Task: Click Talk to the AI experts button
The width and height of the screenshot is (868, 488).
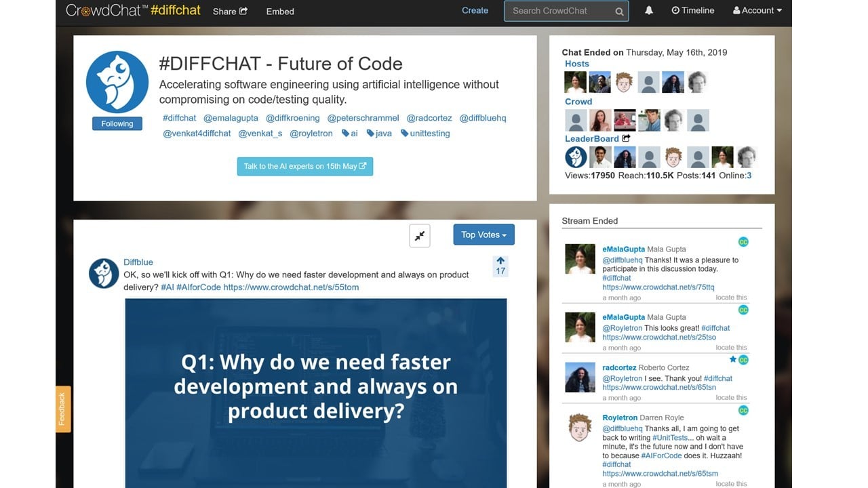Action: 305,166
